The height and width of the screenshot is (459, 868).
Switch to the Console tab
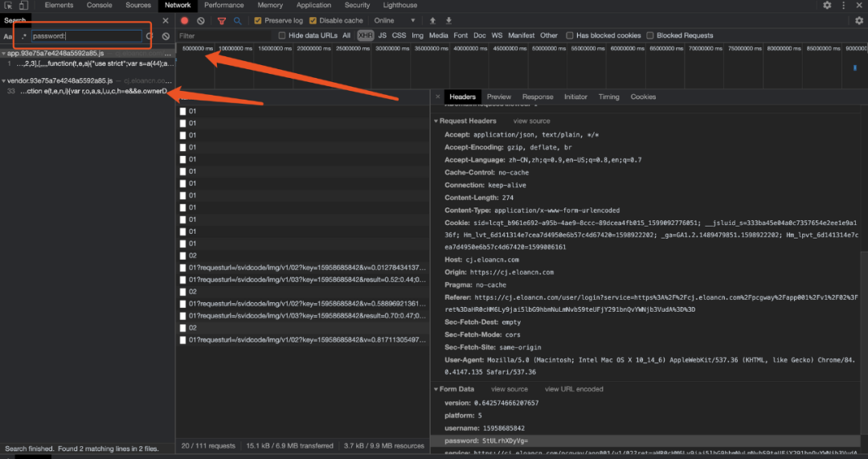99,5
